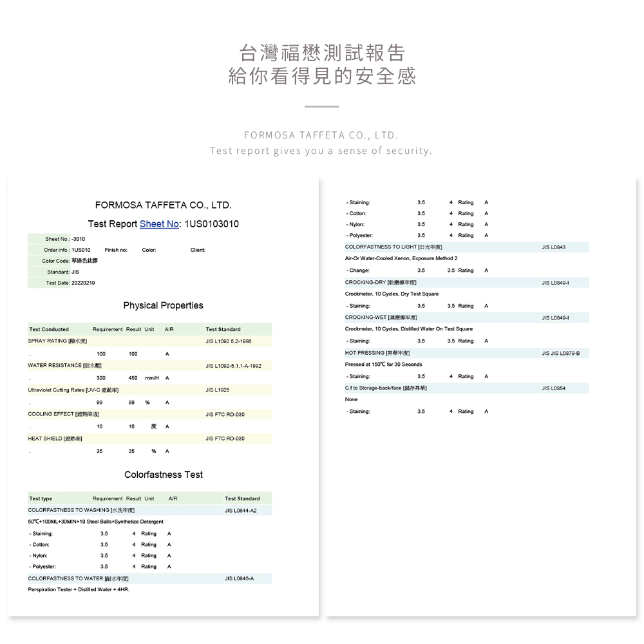Click the Order info value 1US010
This screenshot has height=644, width=644.
[81, 250]
